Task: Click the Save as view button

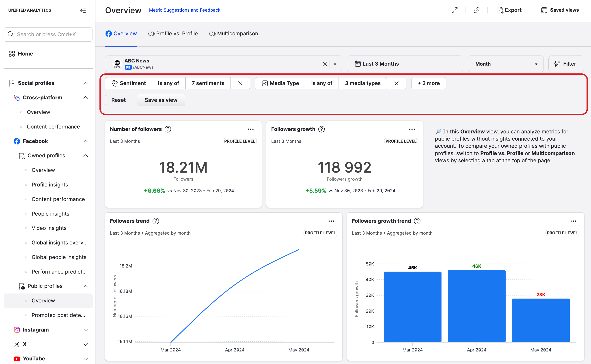Action: pos(161,100)
